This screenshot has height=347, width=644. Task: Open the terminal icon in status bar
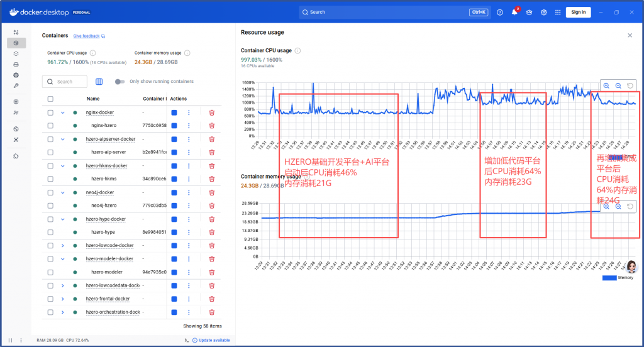tap(186, 340)
